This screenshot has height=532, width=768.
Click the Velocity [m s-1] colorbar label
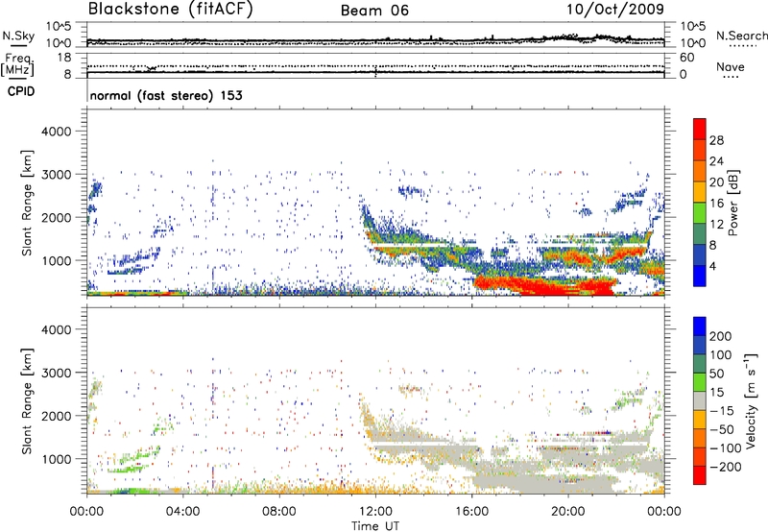coord(752,400)
